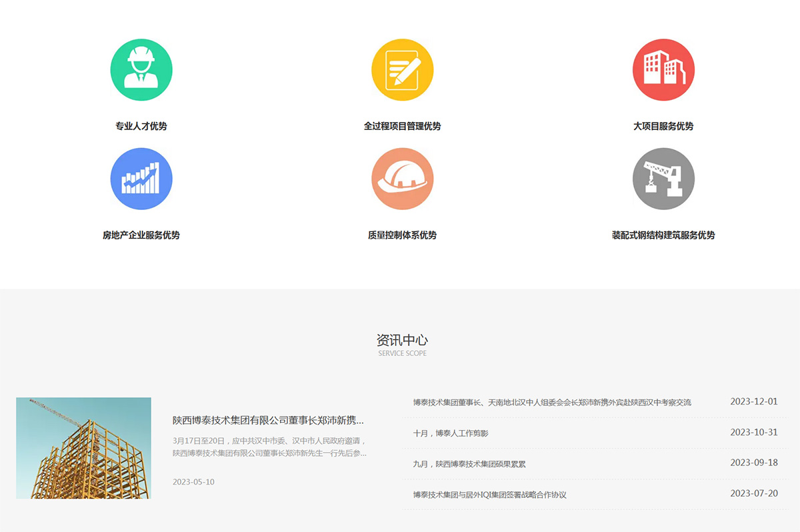Viewport: 800px width, 532px height.
Task: Open the 专业人才优势 label link
Action: [141, 126]
